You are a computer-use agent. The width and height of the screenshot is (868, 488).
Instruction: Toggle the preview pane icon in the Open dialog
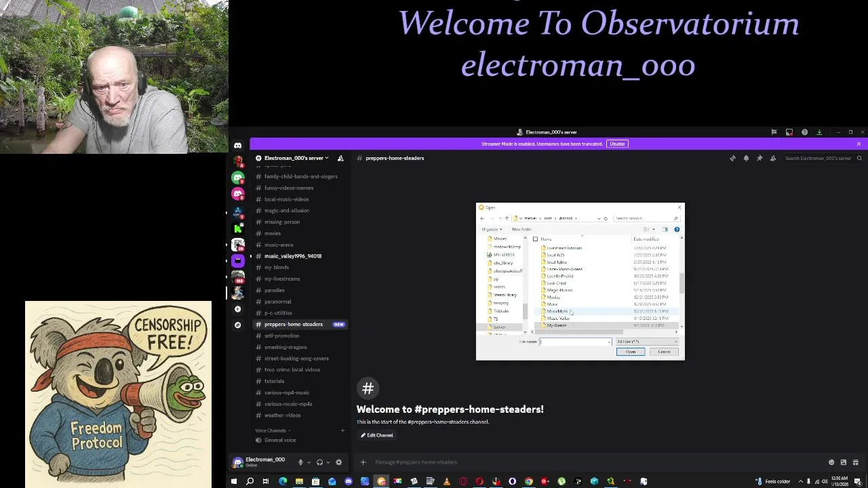665,229
